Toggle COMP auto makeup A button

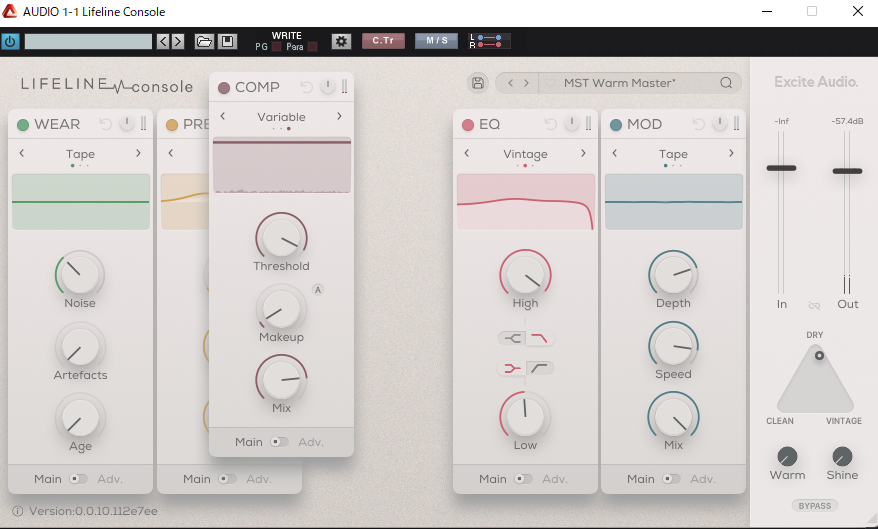click(318, 290)
